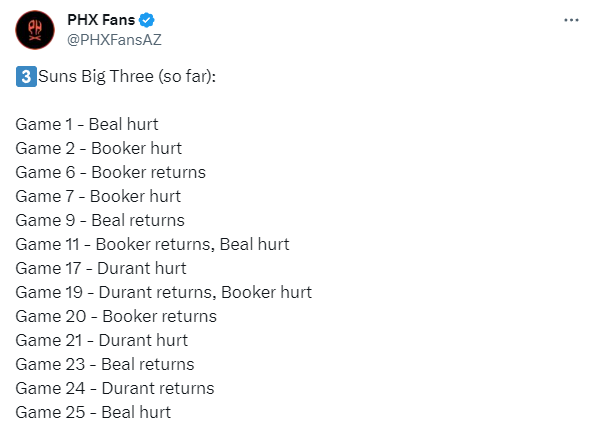Click the 'Game 17 - Durant hurt' line
Screen dimensions: 596x429
tap(101, 268)
